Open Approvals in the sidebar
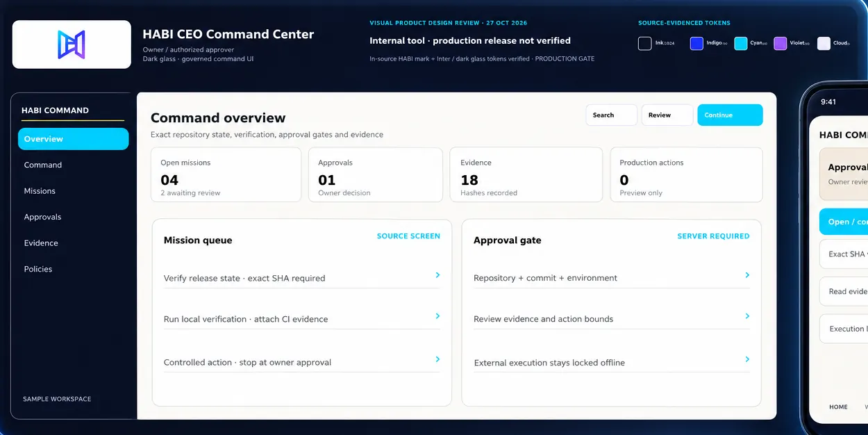The image size is (868, 435). tap(42, 217)
